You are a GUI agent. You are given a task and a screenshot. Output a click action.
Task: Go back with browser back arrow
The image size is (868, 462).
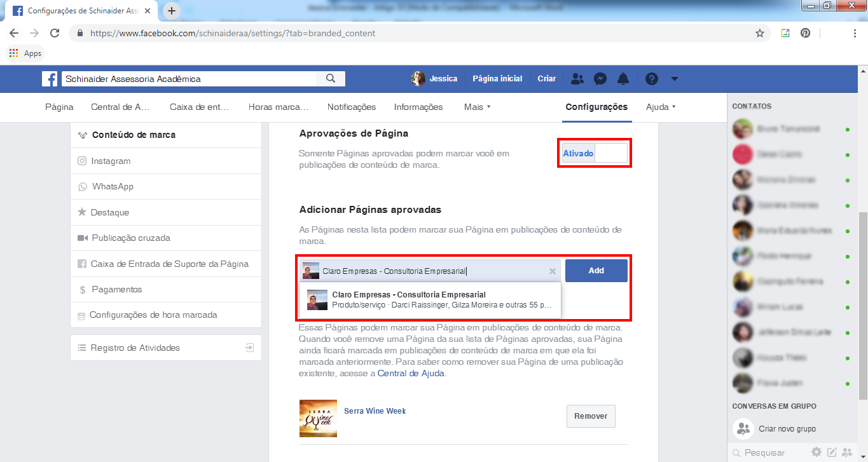(x=14, y=33)
